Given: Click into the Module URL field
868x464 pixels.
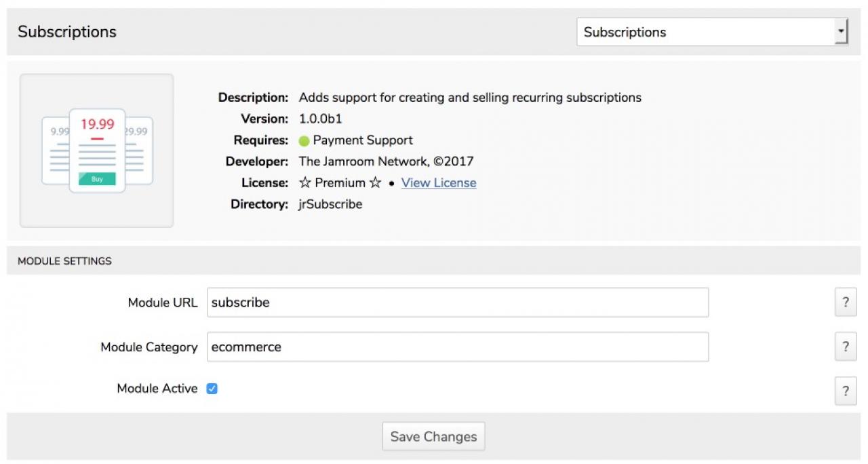Looking at the screenshot, I should (458, 303).
